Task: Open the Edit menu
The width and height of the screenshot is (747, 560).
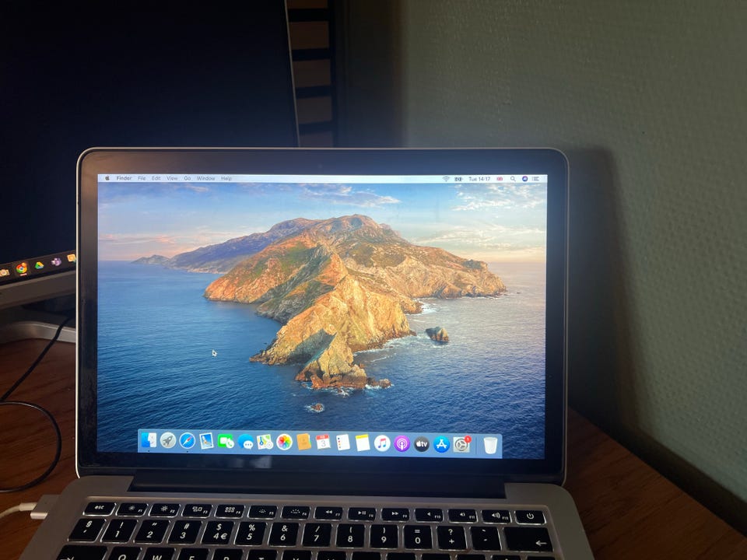Action: pyautogui.click(x=156, y=178)
